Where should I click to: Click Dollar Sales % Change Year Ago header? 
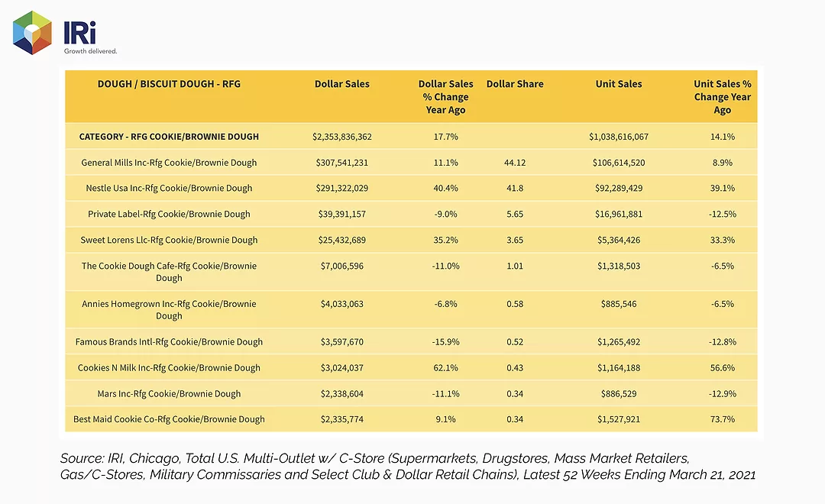[x=445, y=97]
